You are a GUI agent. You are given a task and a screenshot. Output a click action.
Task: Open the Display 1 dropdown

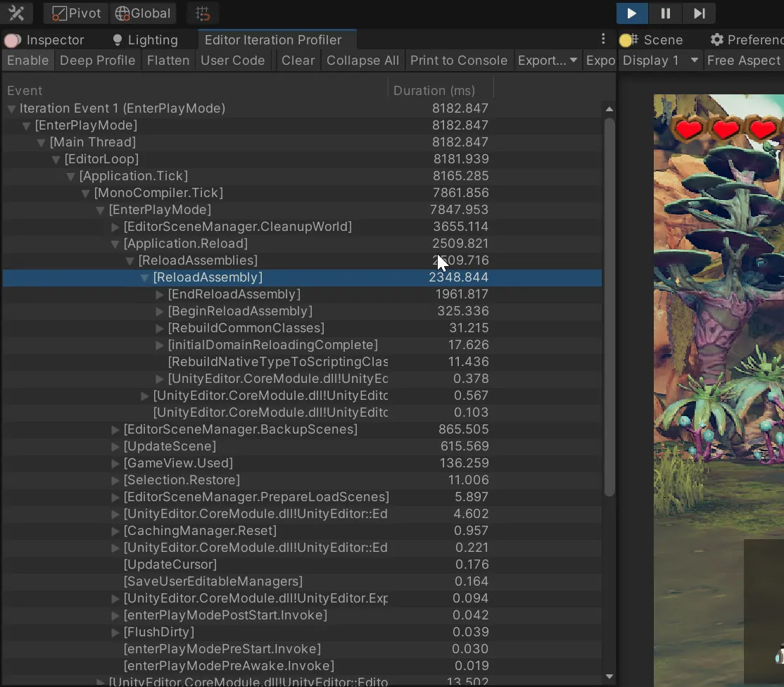[x=660, y=61]
